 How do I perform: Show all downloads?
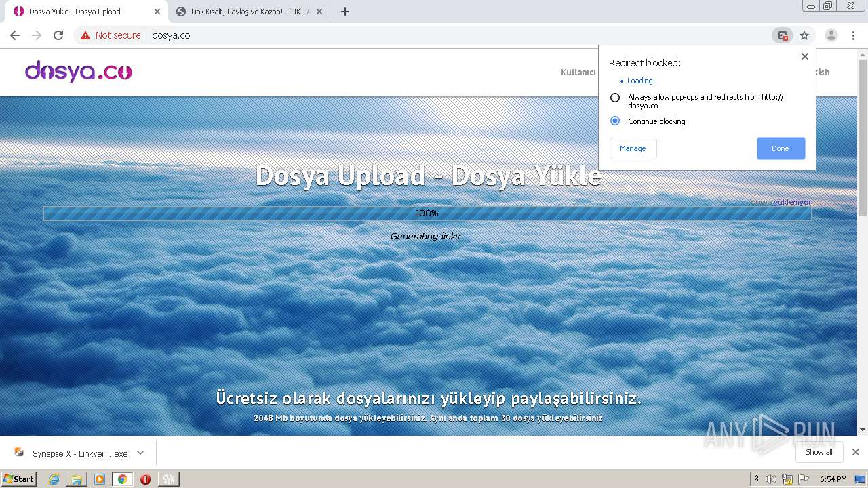click(818, 452)
